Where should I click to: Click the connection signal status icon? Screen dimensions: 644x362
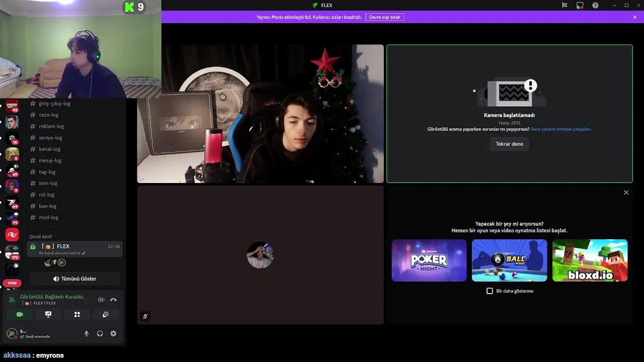12,300
